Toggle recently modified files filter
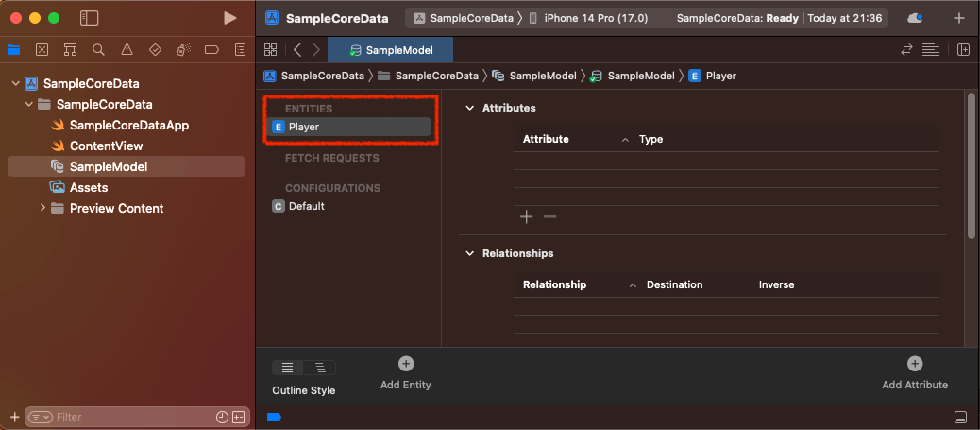The image size is (980, 430). 223,417
